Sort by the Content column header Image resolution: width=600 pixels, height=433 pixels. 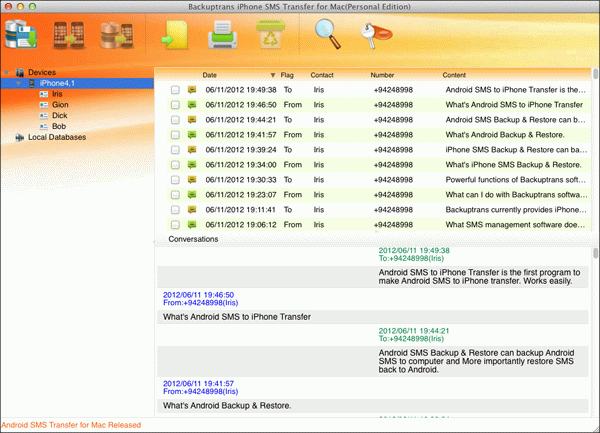(x=454, y=75)
